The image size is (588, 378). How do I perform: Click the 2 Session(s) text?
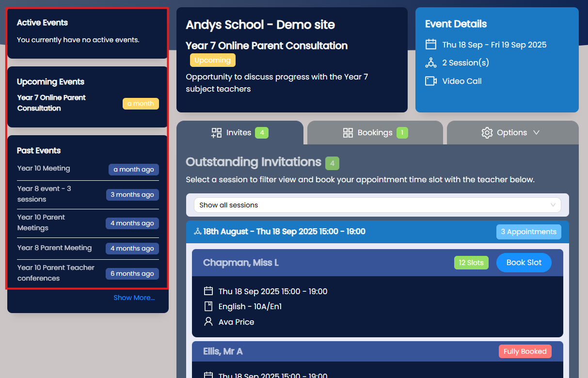(x=466, y=63)
